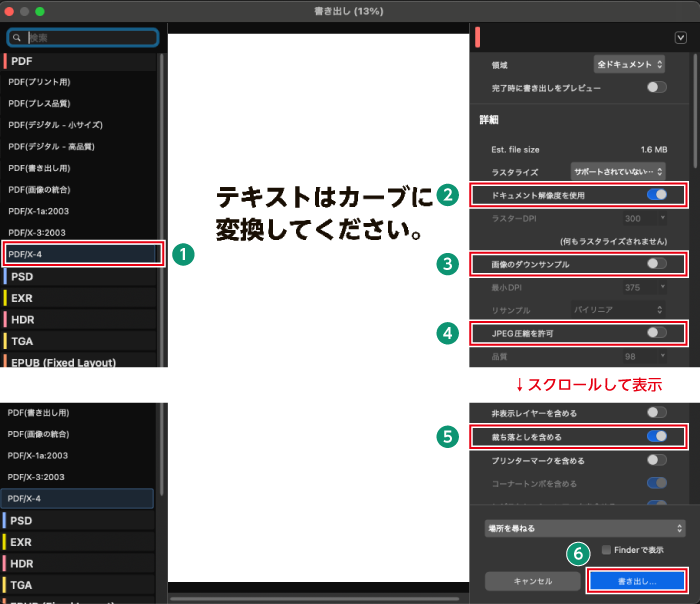The width and height of the screenshot is (700, 604).
Task: Click the キャンセル button
Action: (x=532, y=580)
